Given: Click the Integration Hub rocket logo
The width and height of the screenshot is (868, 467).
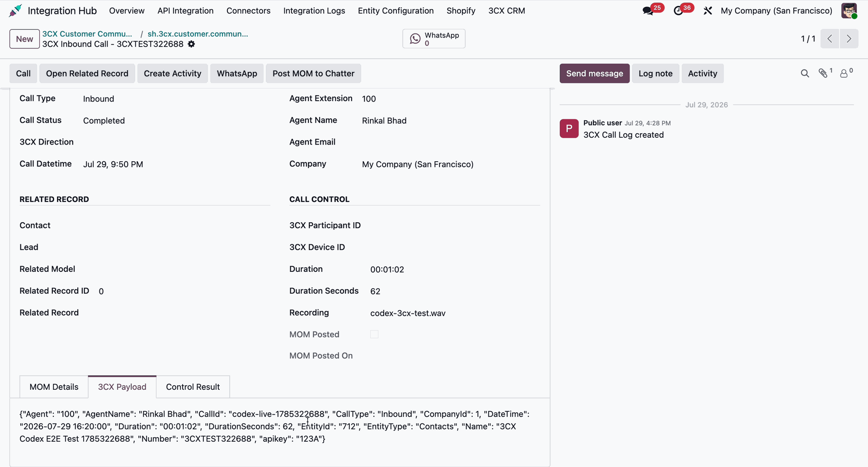Looking at the screenshot, I should pos(15,11).
